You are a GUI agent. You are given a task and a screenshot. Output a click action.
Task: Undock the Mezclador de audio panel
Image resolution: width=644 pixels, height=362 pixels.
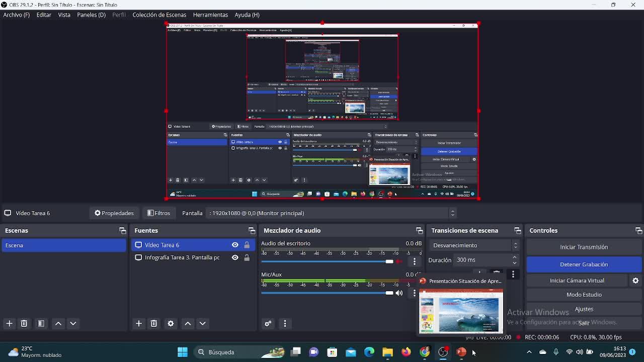pyautogui.click(x=419, y=230)
